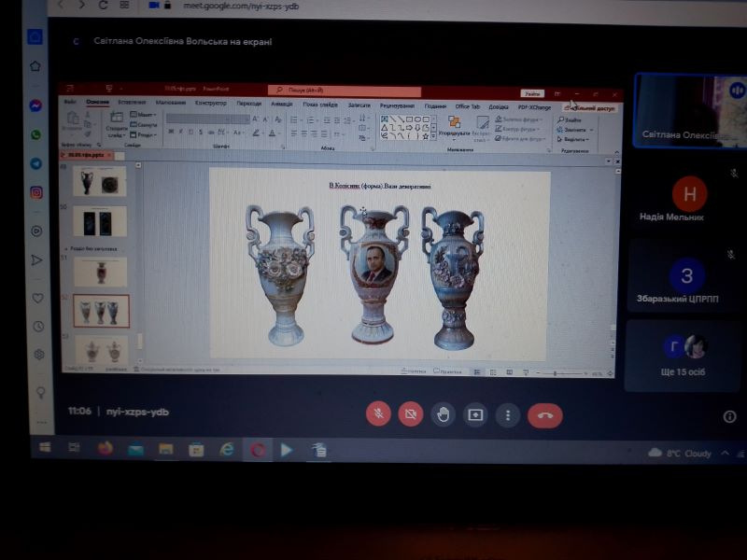
Task: Click the player icon in Opera sidebar
Action: [x=36, y=231]
